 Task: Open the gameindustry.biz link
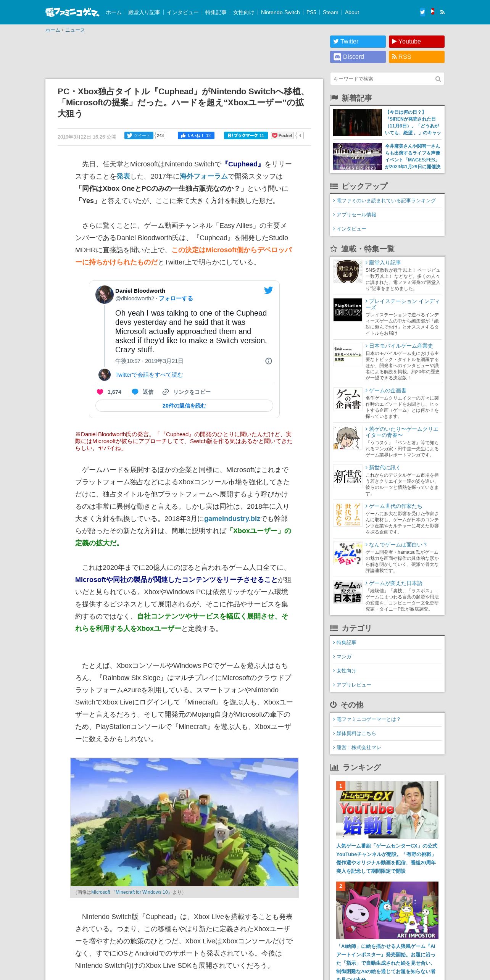[232, 519]
